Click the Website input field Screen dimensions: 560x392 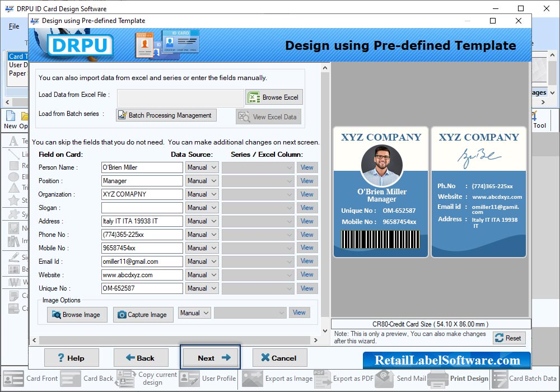click(x=142, y=275)
